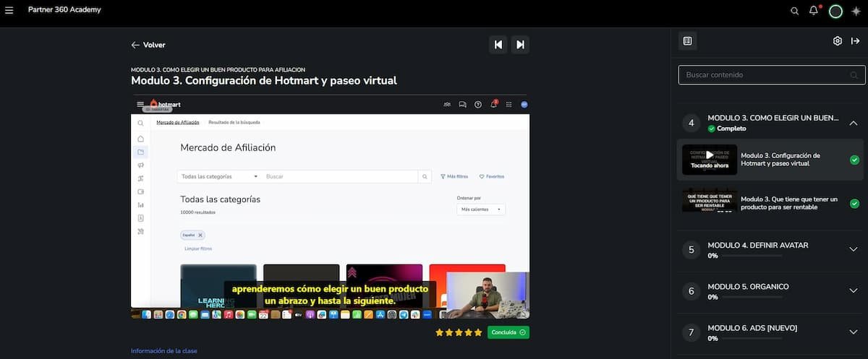Click the Hotmart flame logo in video
Viewport: 868px width, 359px height.
153,103
